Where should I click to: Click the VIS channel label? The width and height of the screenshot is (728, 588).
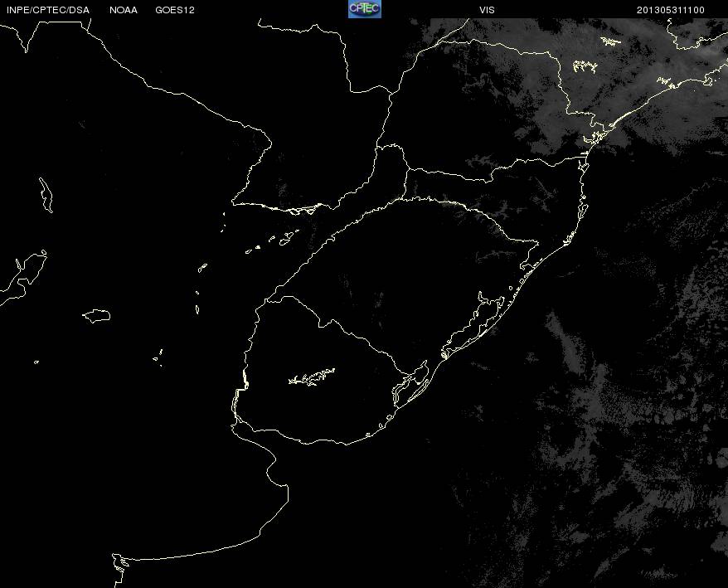pyautogui.click(x=487, y=10)
